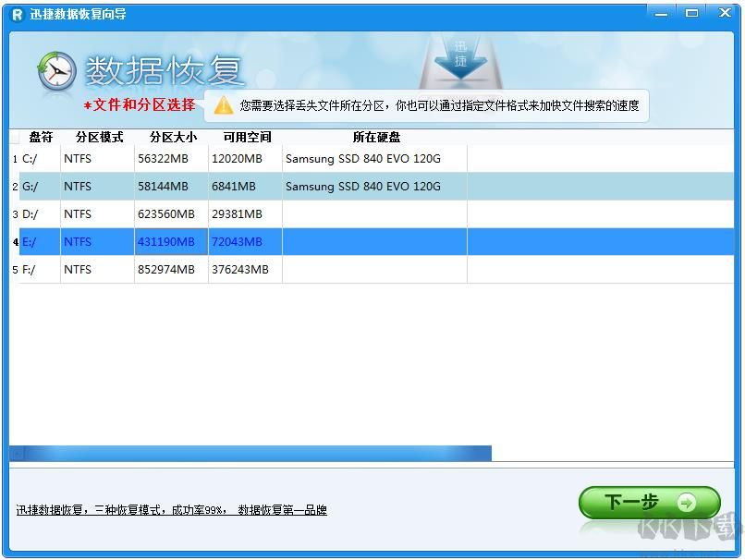The height and width of the screenshot is (560, 745).
Task: Click the 分区模式 column header
Action: [x=99, y=138]
